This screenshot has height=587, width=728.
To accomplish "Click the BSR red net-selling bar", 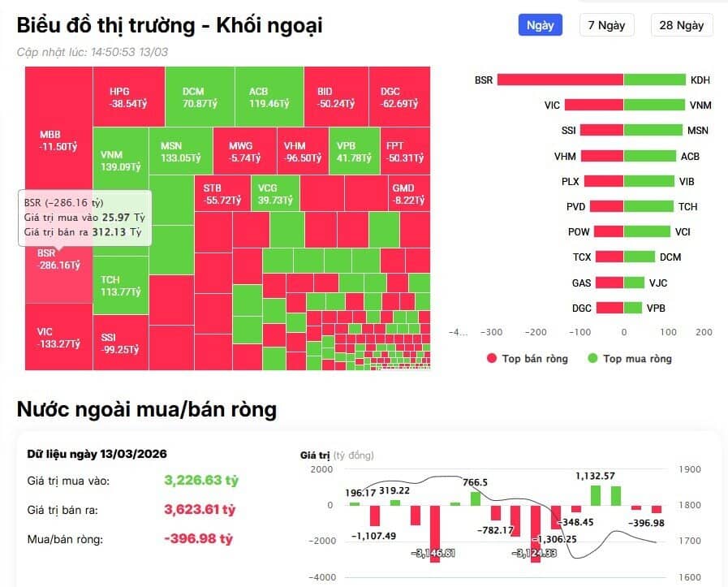I will tap(560, 80).
